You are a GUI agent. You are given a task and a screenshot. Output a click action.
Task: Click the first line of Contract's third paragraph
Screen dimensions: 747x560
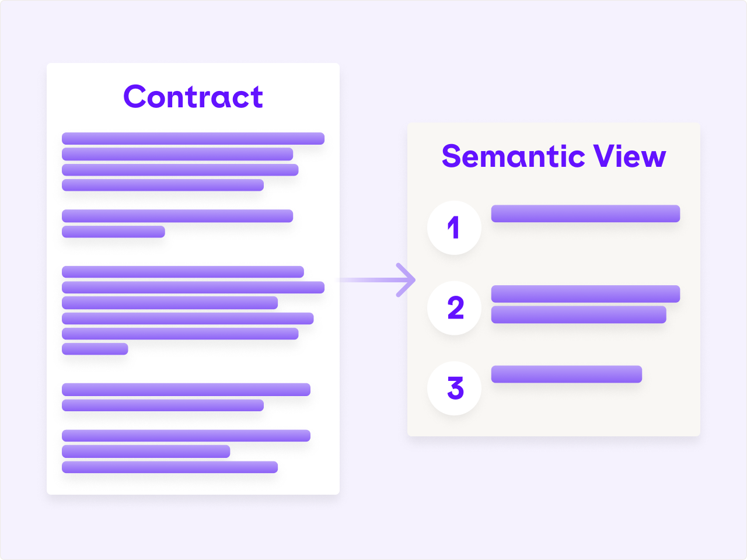pos(183,272)
